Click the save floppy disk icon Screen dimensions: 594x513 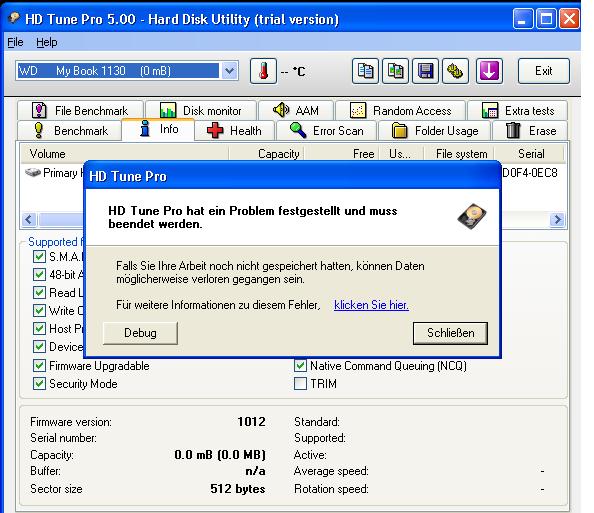(425, 71)
